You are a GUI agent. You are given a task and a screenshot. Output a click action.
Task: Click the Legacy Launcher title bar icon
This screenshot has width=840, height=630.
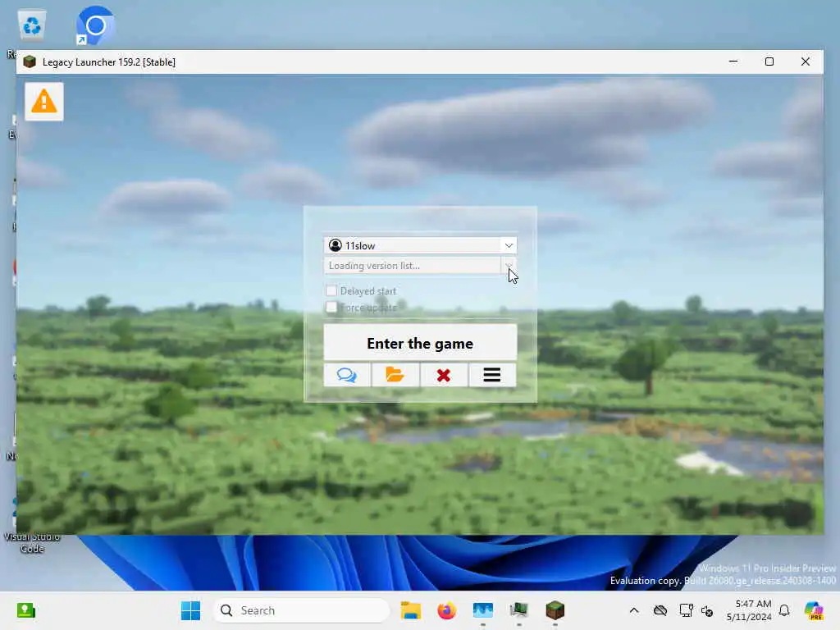(x=30, y=62)
